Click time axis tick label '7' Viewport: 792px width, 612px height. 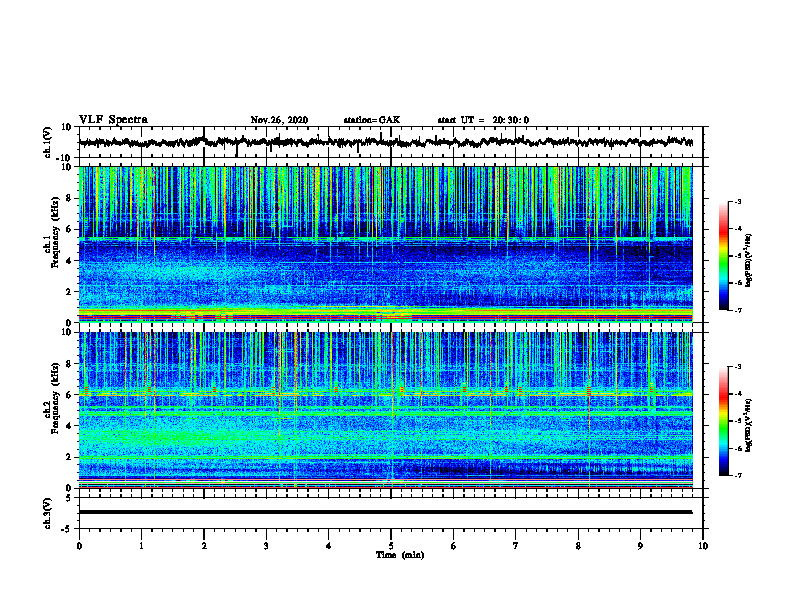(x=516, y=546)
